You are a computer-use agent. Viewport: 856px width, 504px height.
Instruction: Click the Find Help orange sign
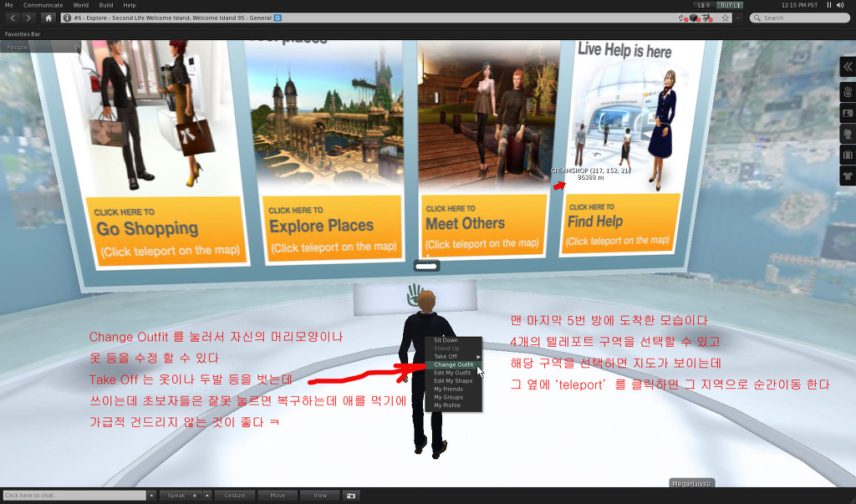(x=621, y=223)
